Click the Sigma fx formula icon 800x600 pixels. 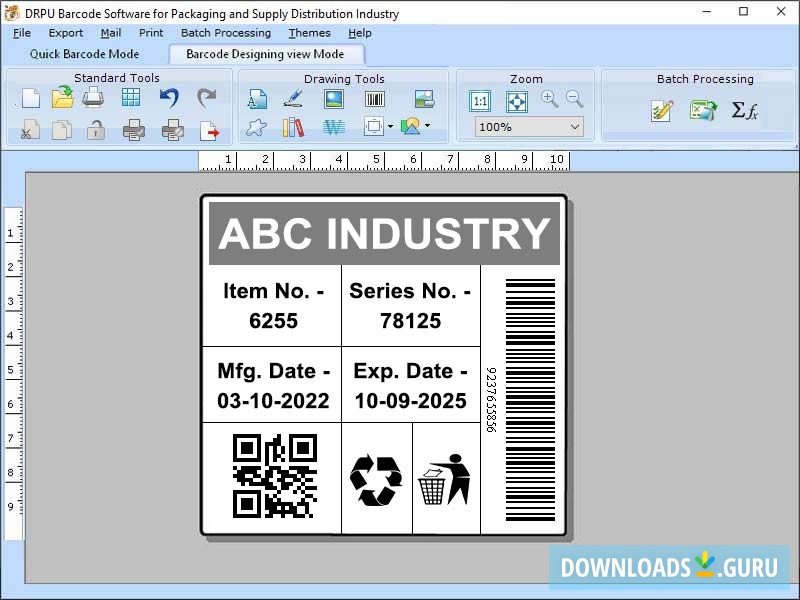745,111
